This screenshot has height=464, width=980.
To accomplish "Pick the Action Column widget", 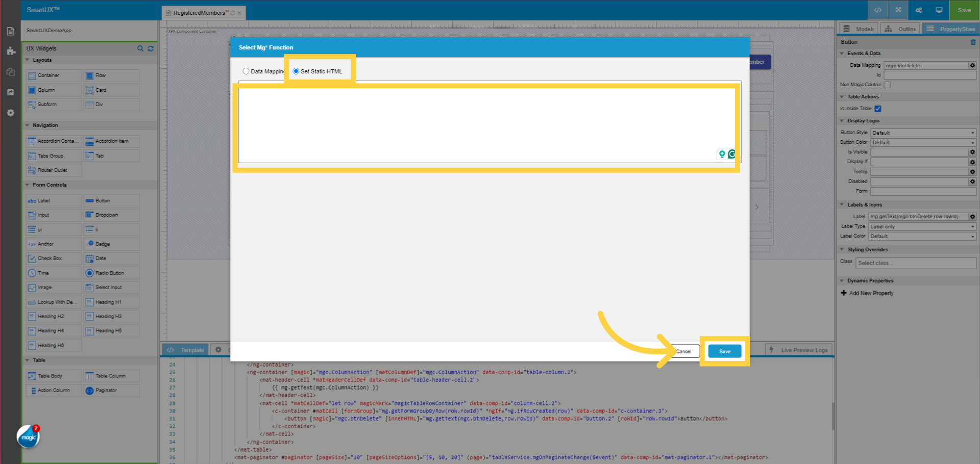I will (54, 391).
